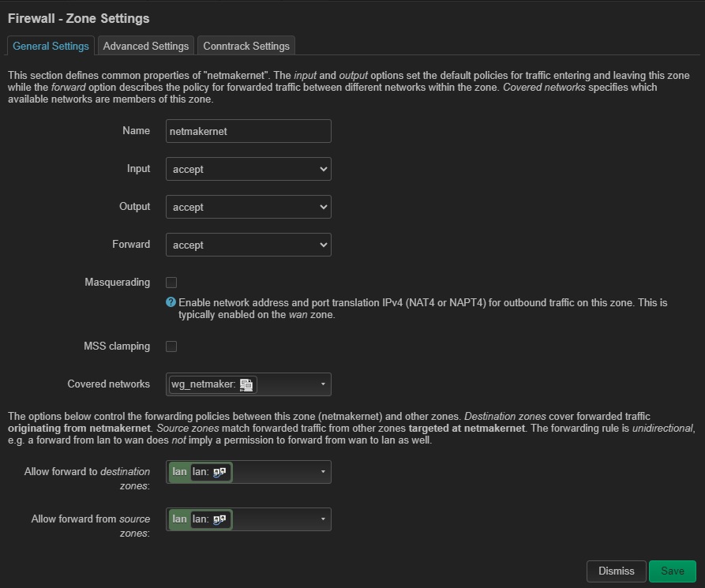Dismiss the zone settings dialog
Viewport: 705px width, 588px height.
tap(616, 571)
